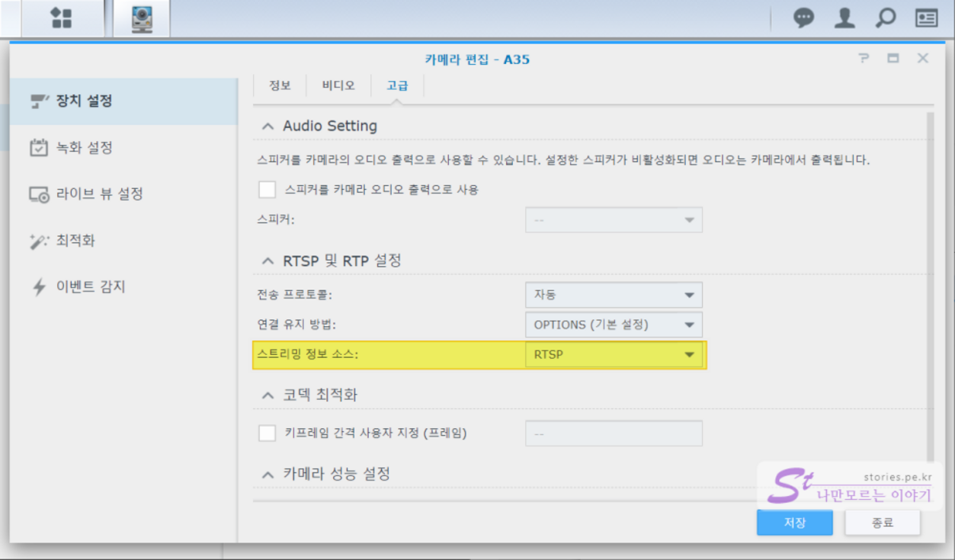Open the 스트리밍 정보 소스 RTSP dropdown
Viewport: 955px width, 560px height.
[x=614, y=354]
